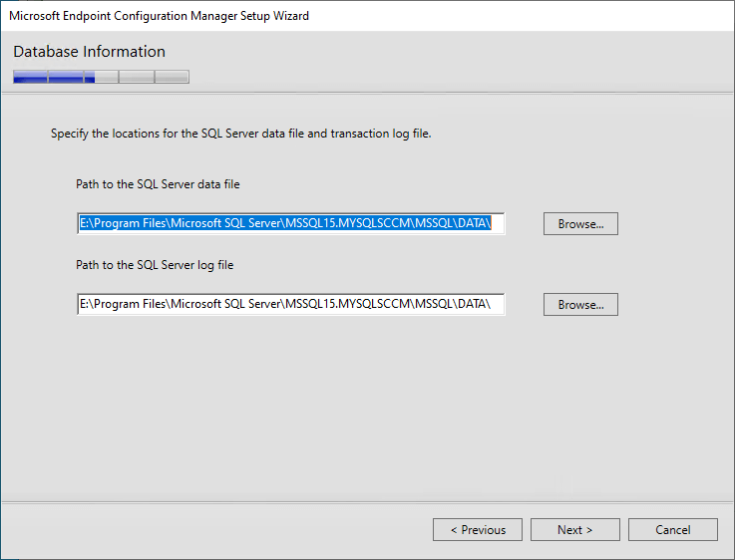Go to the Next wizard page
The width and height of the screenshot is (735, 560).
click(x=575, y=529)
